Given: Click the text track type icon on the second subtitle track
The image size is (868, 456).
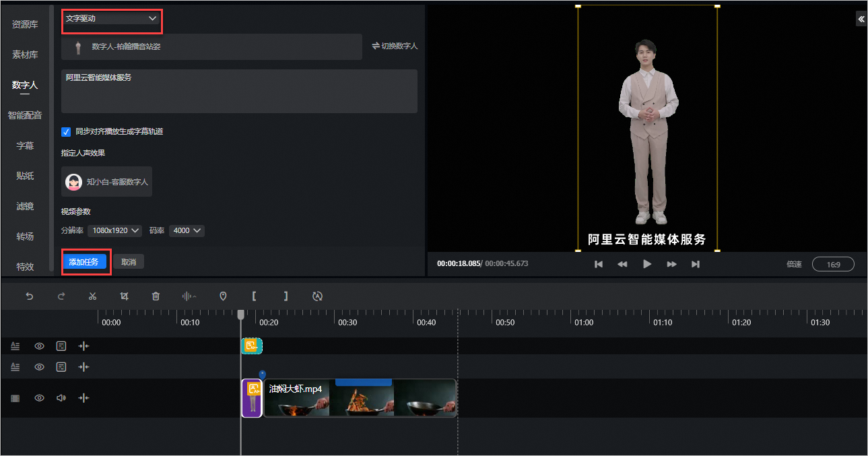Looking at the screenshot, I should [15, 367].
